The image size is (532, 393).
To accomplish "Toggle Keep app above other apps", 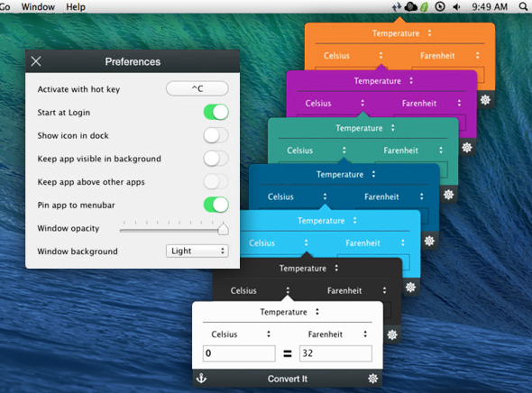I will (216, 182).
